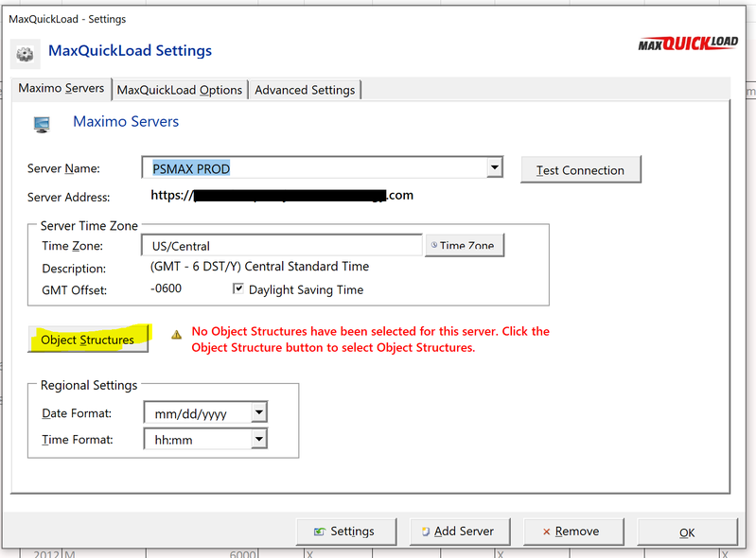This screenshot has width=756, height=558.
Task: Toggle the Daylight Saving Time checkbox
Action: tap(238, 288)
